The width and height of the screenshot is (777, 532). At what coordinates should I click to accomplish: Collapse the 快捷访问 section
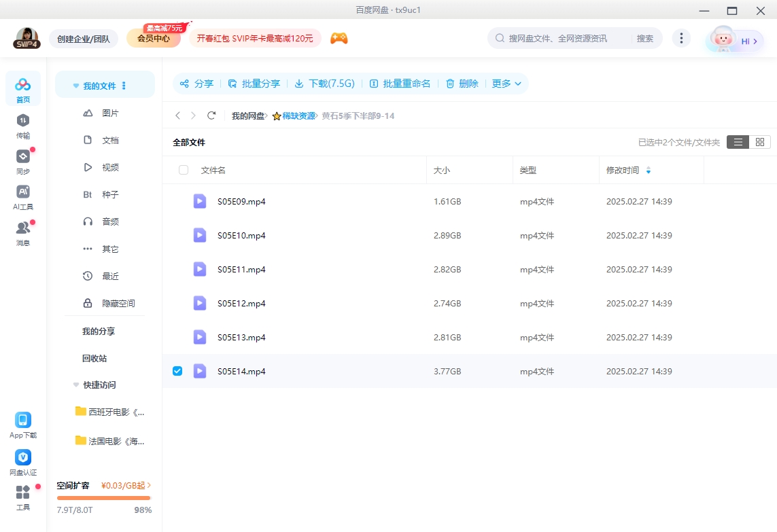[75, 385]
